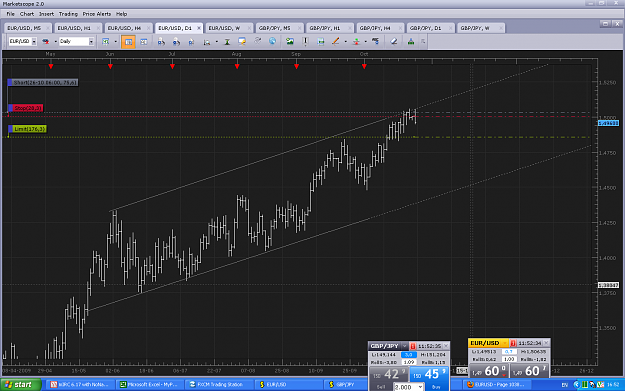This screenshot has height=391, width=625.
Task: Click the green and red arrows icon
Action: tap(356, 41)
